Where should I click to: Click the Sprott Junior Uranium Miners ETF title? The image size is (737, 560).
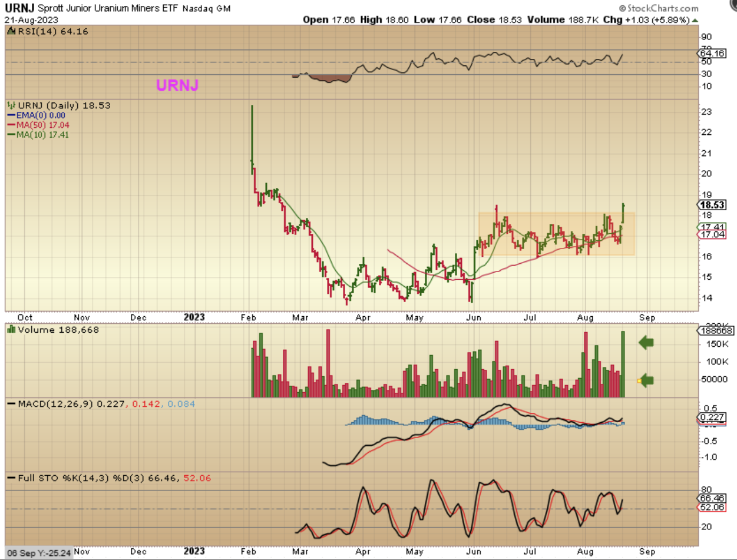107,9
